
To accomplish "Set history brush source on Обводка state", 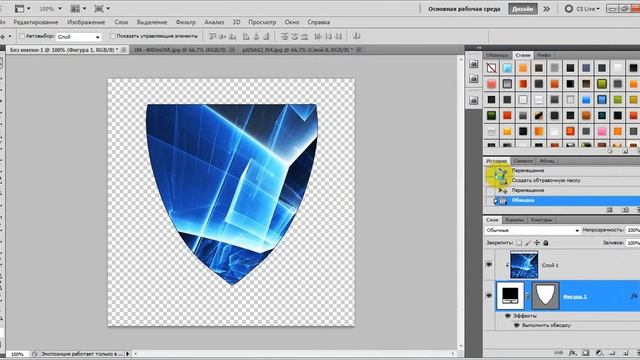I will click(x=489, y=200).
